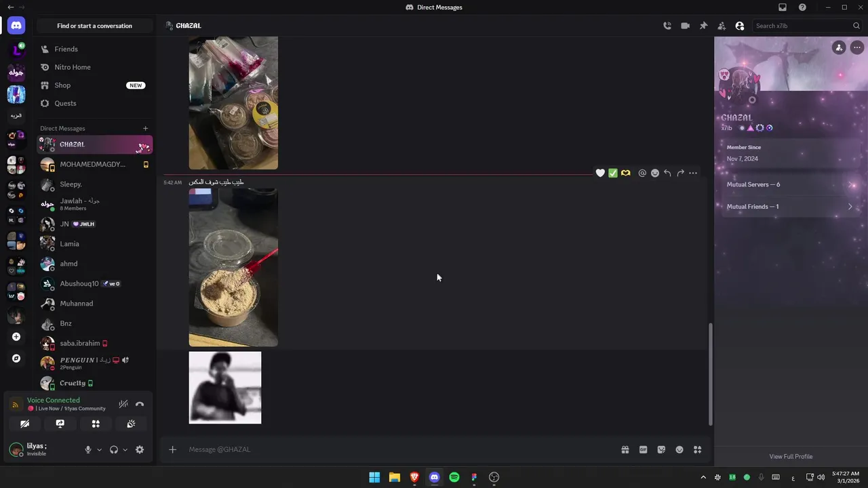Open audio output options chevron
The width and height of the screenshot is (868, 488).
[x=125, y=449]
